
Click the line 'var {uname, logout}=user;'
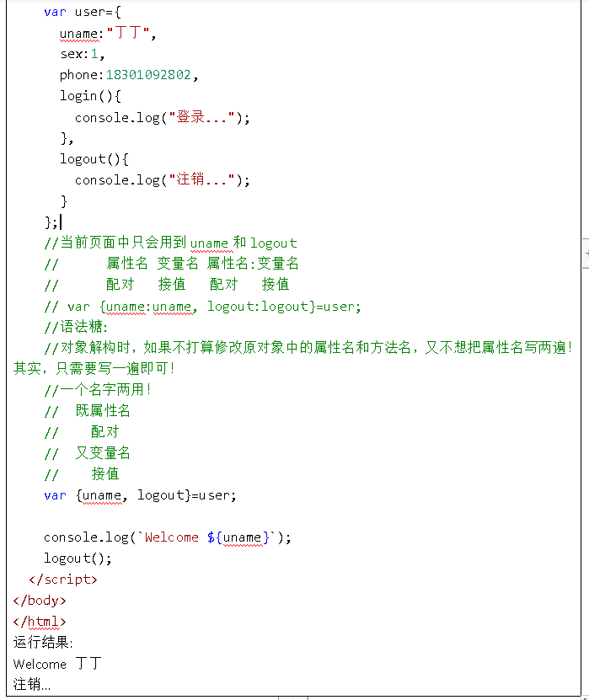[x=140, y=495]
